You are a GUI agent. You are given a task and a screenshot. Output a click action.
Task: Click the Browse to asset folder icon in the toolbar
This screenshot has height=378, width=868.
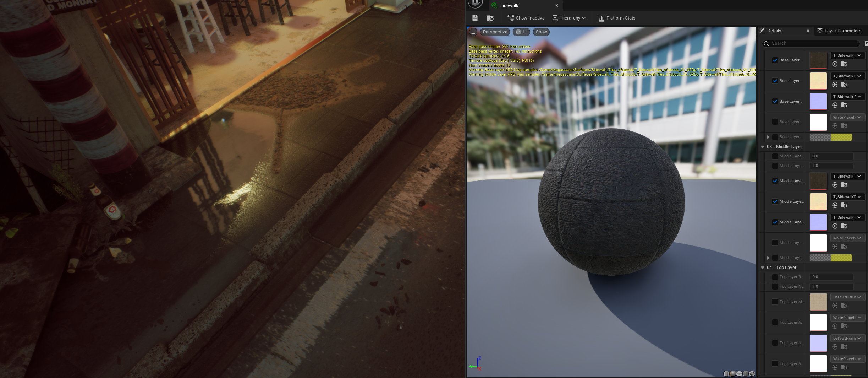490,18
